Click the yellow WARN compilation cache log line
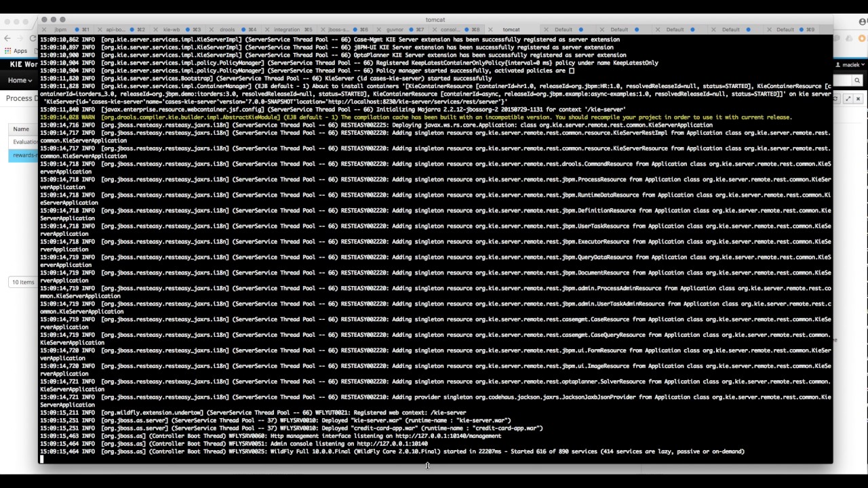This screenshot has width=868, height=488. click(416, 117)
